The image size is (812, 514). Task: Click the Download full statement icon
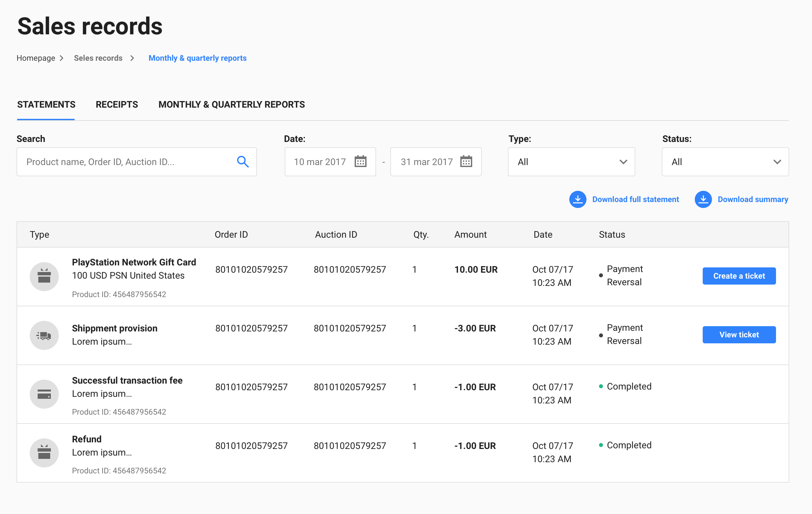(x=578, y=199)
